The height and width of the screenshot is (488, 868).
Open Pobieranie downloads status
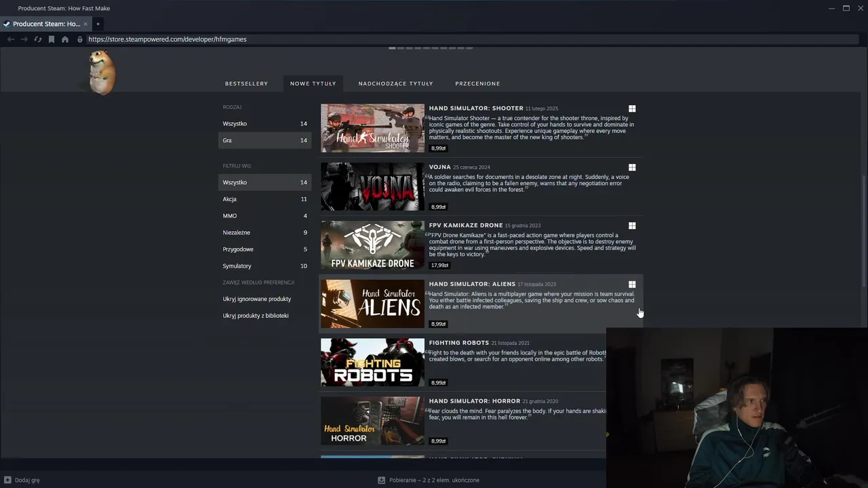click(429, 480)
